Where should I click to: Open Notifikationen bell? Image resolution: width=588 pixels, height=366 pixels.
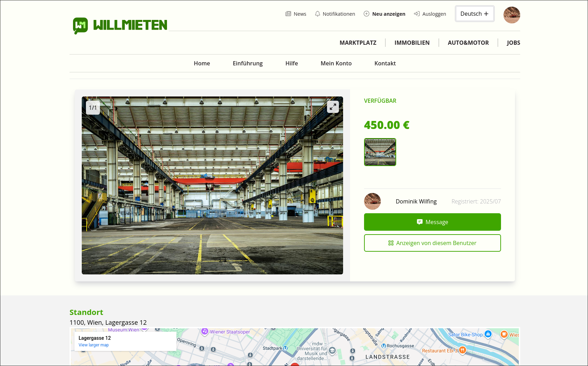[335, 14]
